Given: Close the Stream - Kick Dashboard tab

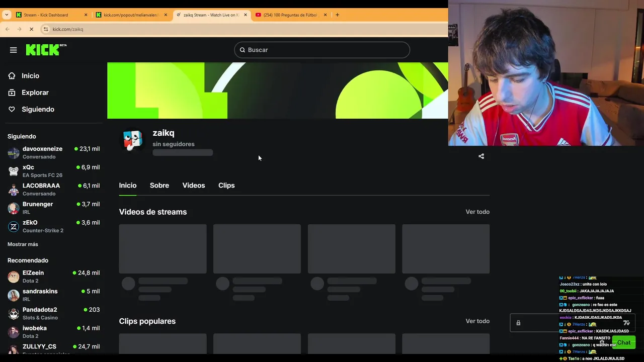Looking at the screenshot, I should (x=86, y=15).
